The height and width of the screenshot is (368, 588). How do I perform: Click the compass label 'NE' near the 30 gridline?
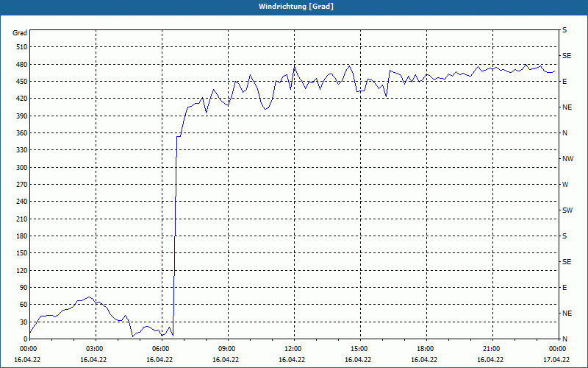coord(567,314)
